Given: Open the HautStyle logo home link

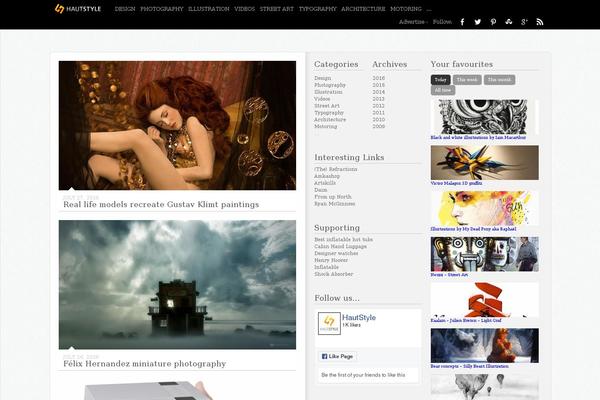Looking at the screenshot, I should click(x=78, y=8).
